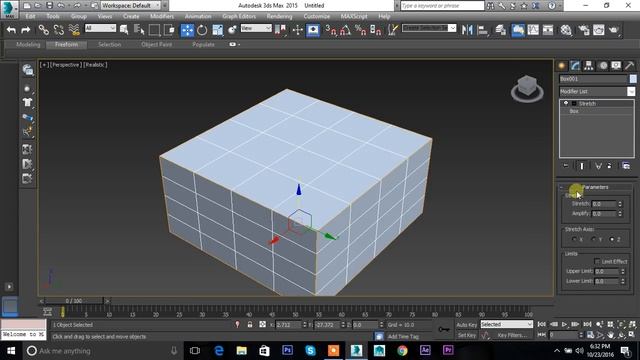This screenshot has height=360, width=640.
Task: Switch to the Modeling ribbon tab
Action: click(x=28, y=44)
